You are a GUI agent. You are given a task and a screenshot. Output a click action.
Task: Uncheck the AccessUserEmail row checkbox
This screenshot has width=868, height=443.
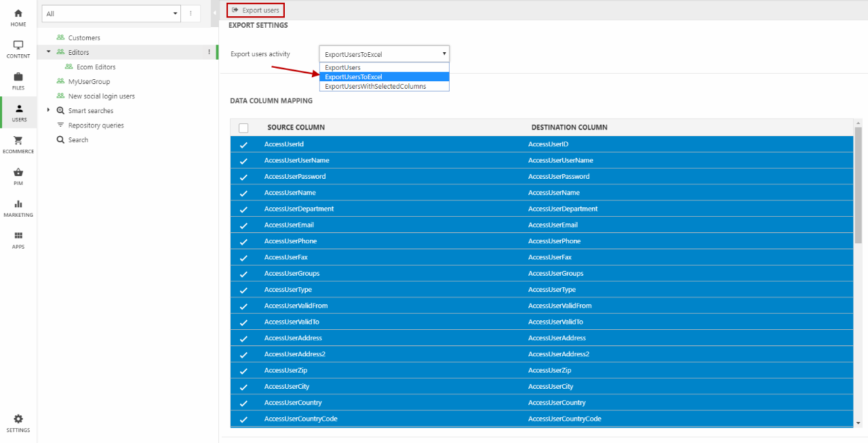pyautogui.click(x=243, y=226)
